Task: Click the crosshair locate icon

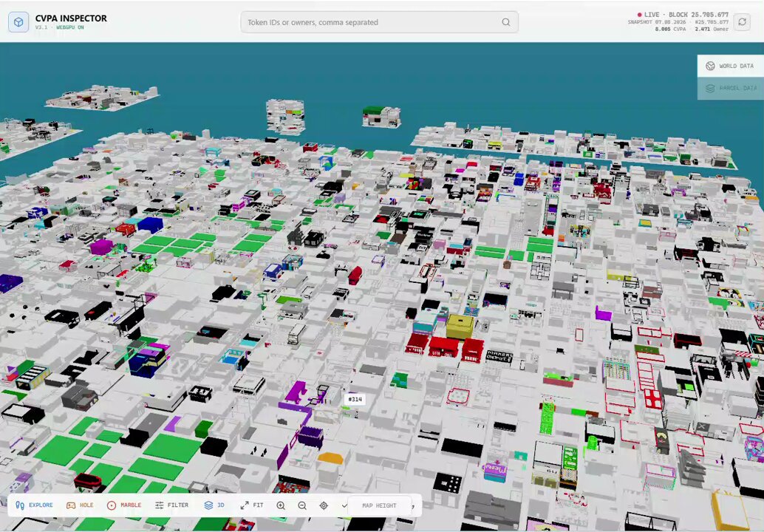Action: point(324,505)
